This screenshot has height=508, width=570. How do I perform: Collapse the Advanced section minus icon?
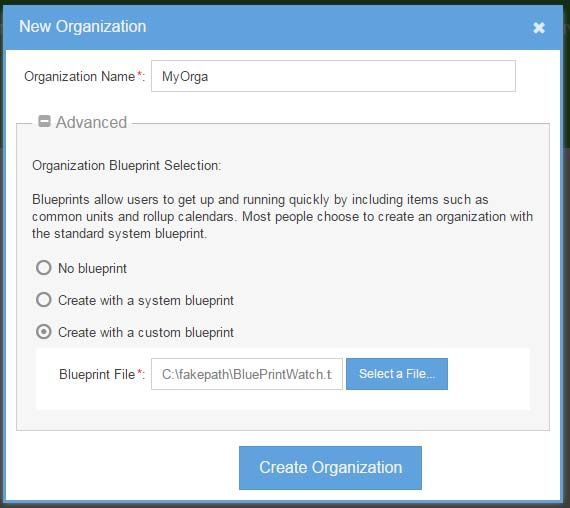pos(44,121)
